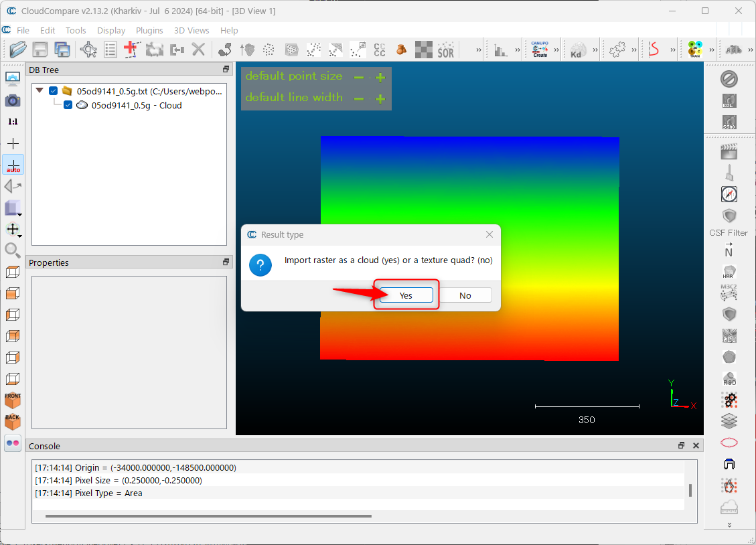Image resolution: width=756 pixels, height=545 pixels.
Task: Click the Open file folder icon
Action: click(18, 50)
